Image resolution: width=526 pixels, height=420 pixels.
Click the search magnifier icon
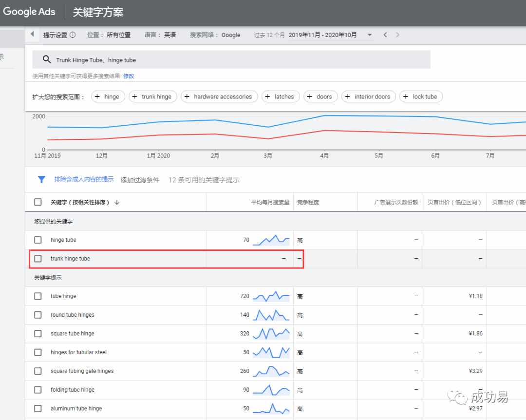click(47, 59)
